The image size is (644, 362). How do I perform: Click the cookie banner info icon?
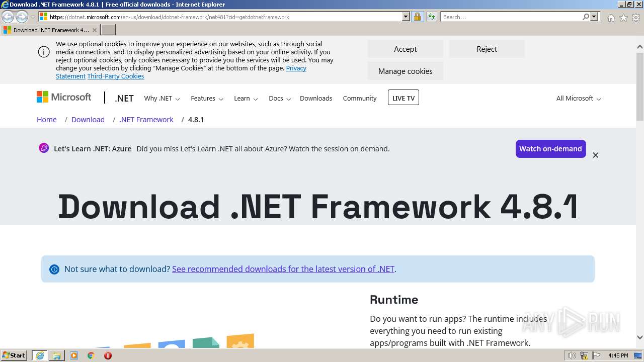(x=44, y=52)
